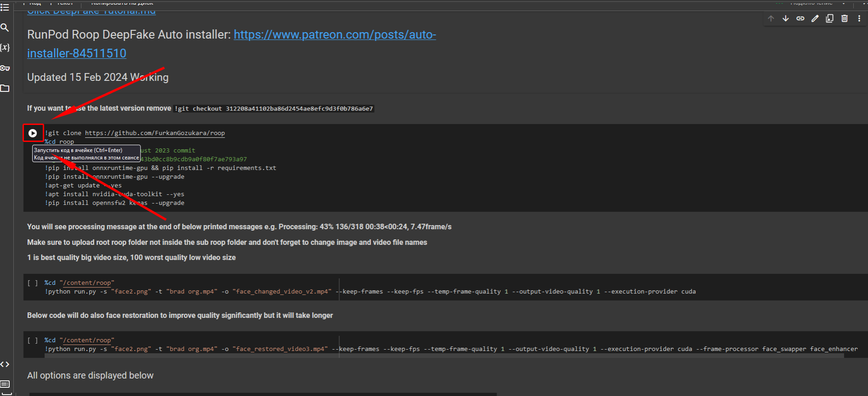The width and height of the screenshot is (868, 396).
Task: Click "brad org.mp4" in the face_restored cell
Action: pyautogui.click(x=192, y=349)
